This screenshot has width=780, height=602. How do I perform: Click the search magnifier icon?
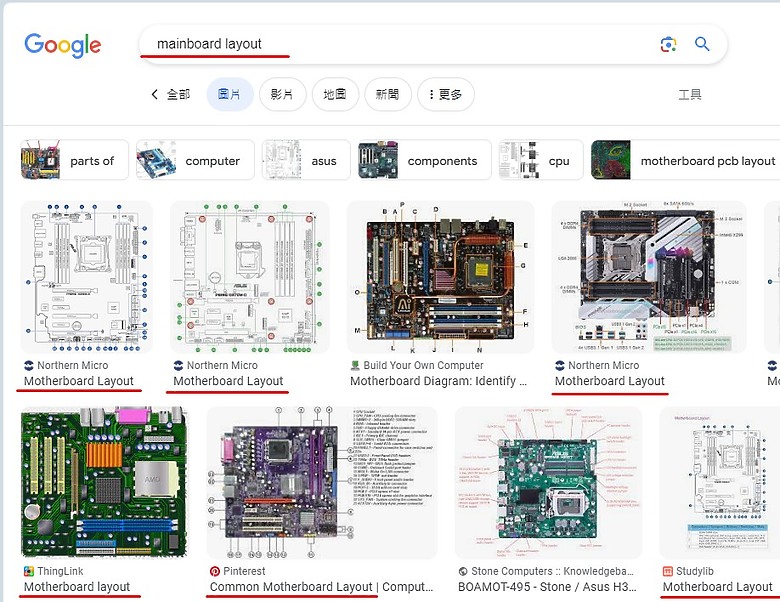tap(702, 44)
